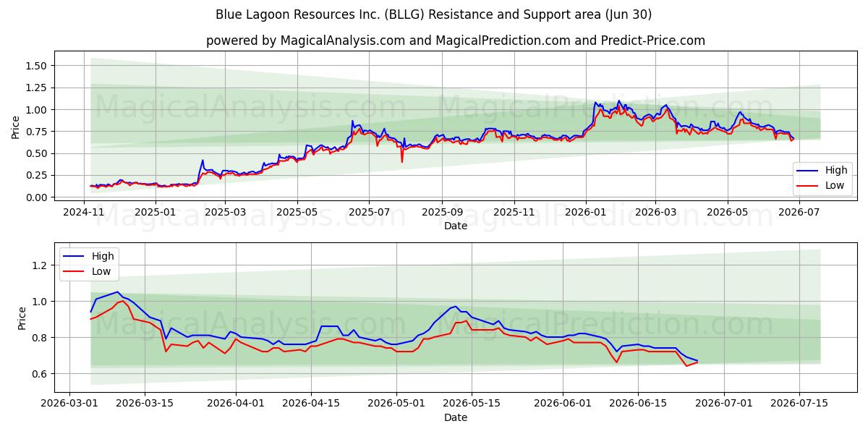The height and width of the screenshot is (434, 868).
Task: Click the top chart x-axis label '2024-11'
Action: pyautogui.click(x=84, y=213)
